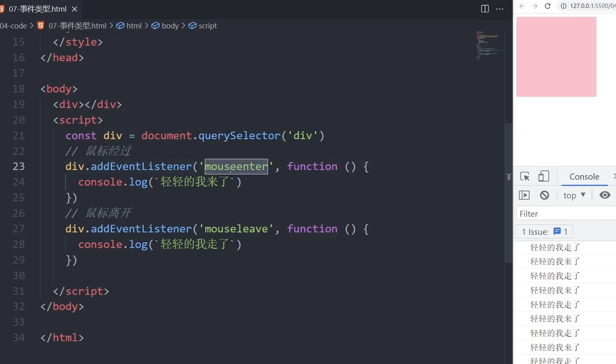Open the top frame context dropdown

pos(574,195)
